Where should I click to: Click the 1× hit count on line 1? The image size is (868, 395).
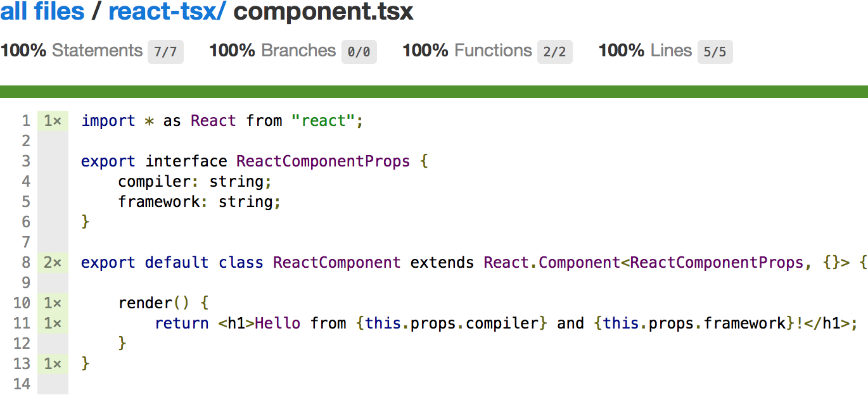[x=53, y=121]
